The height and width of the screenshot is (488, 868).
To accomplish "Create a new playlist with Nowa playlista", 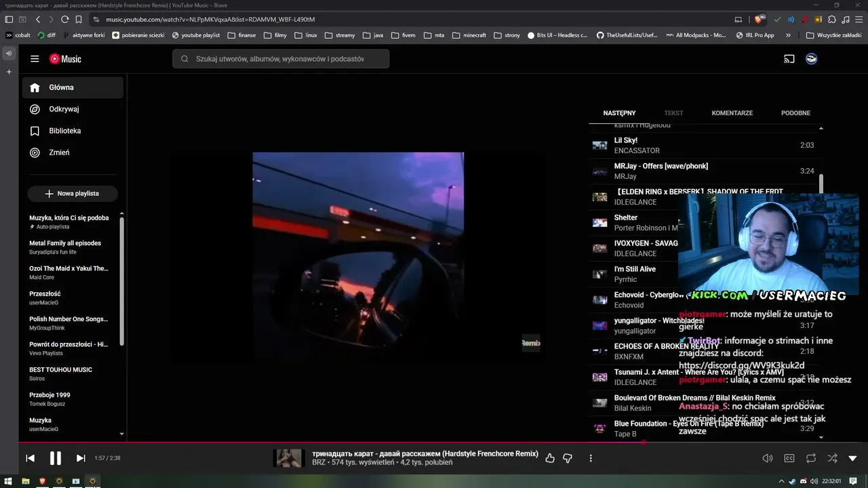I will coord(73,194).
